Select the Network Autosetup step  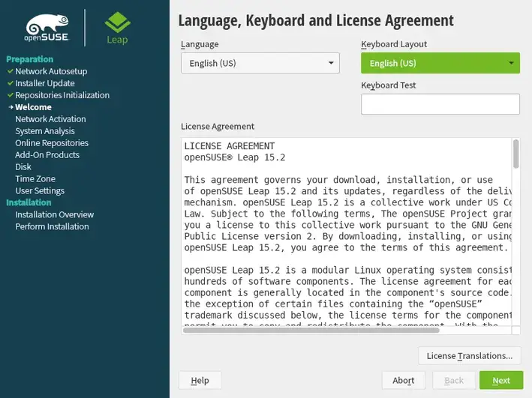(x=51, y=71)
